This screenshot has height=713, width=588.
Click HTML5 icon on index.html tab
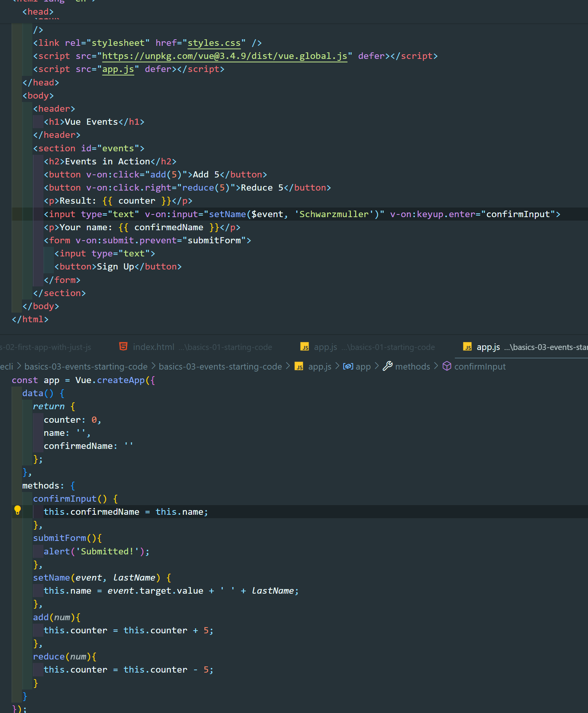(123, 346)
